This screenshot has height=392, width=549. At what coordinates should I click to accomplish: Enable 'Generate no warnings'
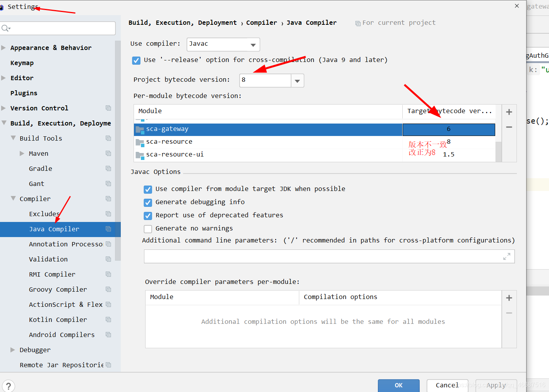pos(148,229)
